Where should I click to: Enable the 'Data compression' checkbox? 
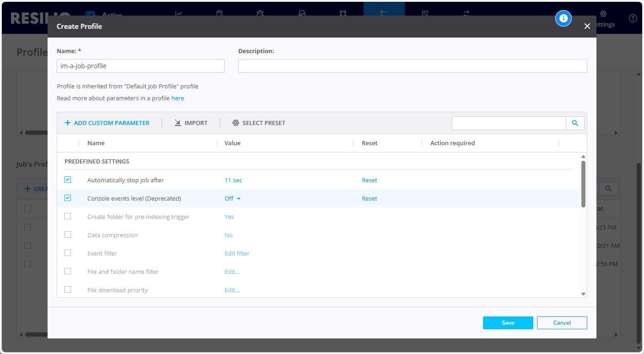pos(68,234)
